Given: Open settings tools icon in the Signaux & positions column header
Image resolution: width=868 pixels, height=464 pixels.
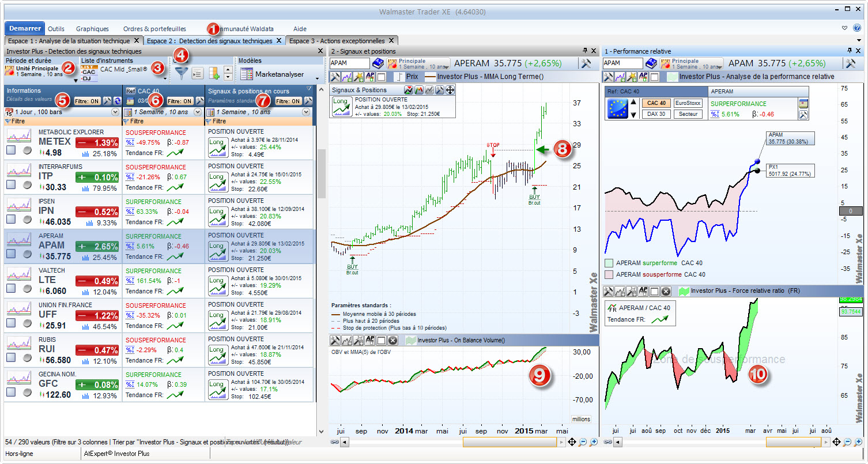Looking at the screenshot, I should tap(308, 101).
